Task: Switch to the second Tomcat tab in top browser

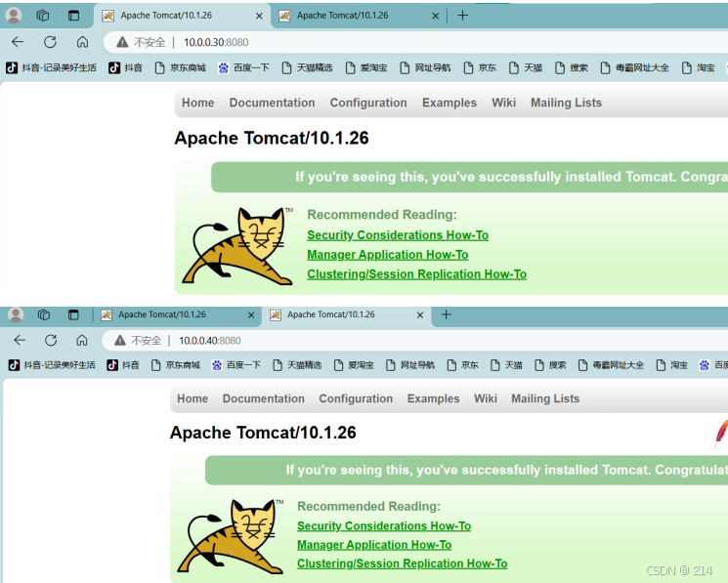Action: click(358, 16)
